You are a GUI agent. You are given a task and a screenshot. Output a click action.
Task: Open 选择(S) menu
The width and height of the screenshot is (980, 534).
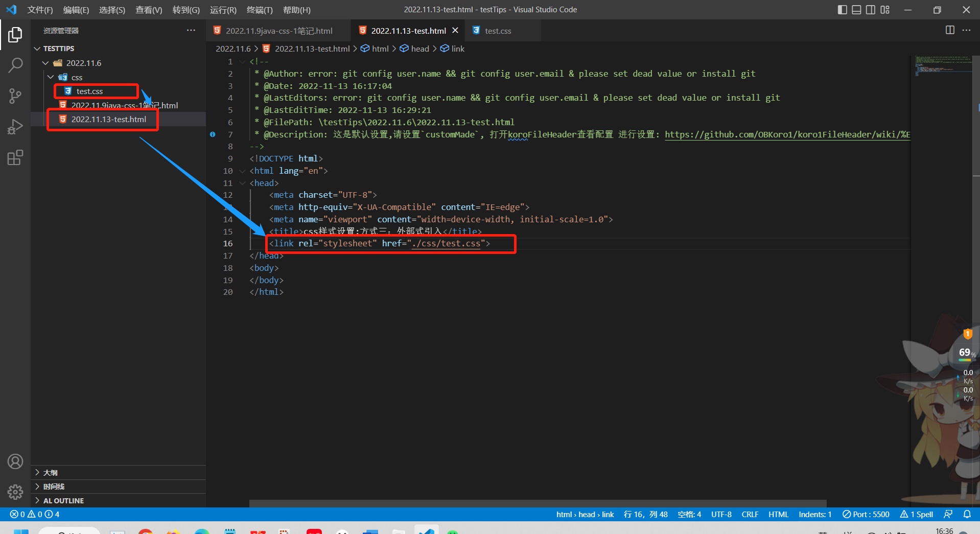coord(112,10)
